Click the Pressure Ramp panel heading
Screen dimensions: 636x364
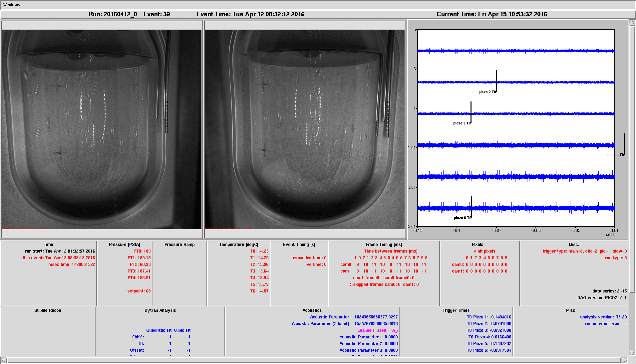click(x=179, y=245)
